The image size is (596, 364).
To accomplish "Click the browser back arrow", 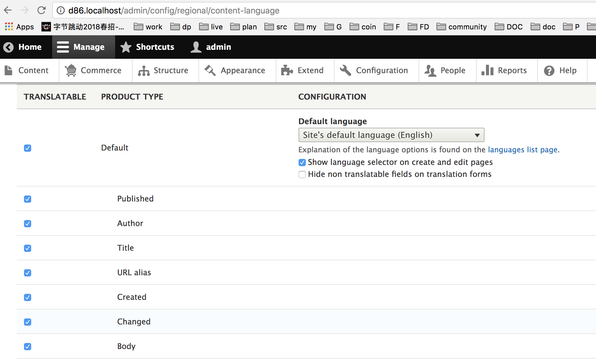I will [8, 10].
